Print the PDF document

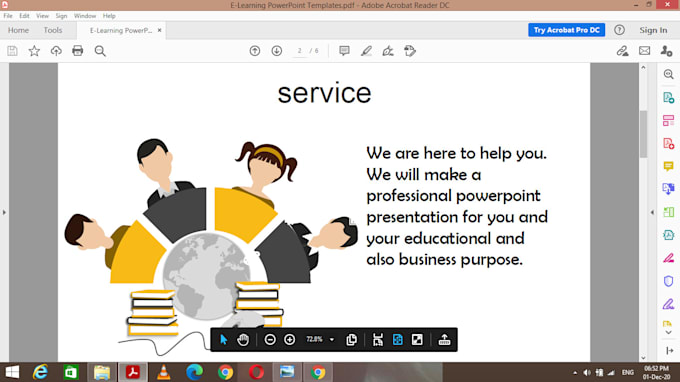[78, 51]
